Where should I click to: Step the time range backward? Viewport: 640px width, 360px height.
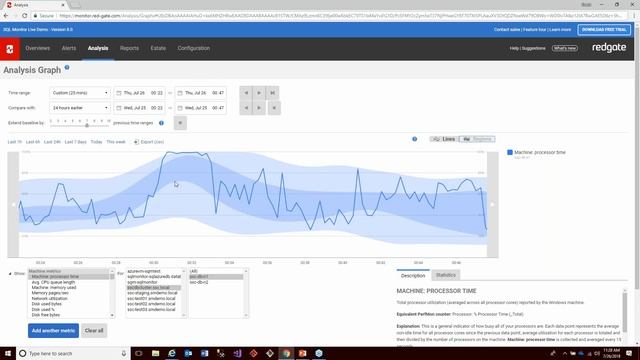246,93
